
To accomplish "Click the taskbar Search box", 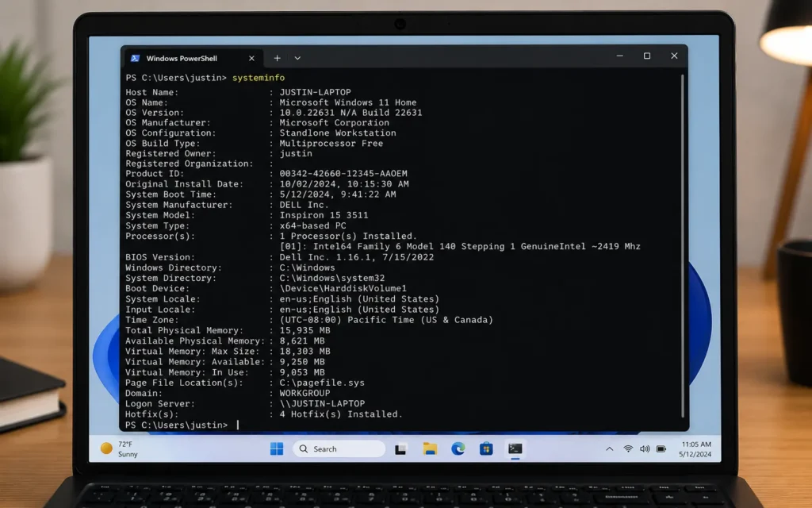I will pyautogui.click(x=339, y=449).
